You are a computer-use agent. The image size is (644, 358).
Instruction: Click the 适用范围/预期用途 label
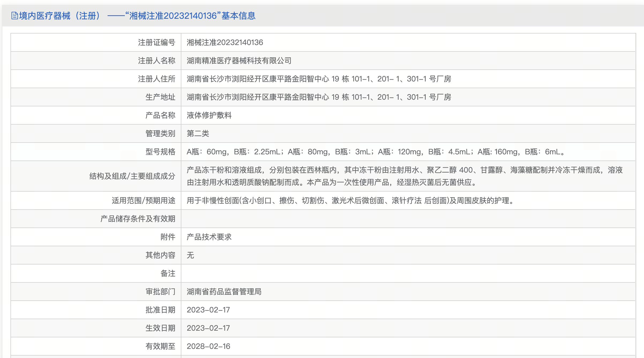tap(143, 200)
